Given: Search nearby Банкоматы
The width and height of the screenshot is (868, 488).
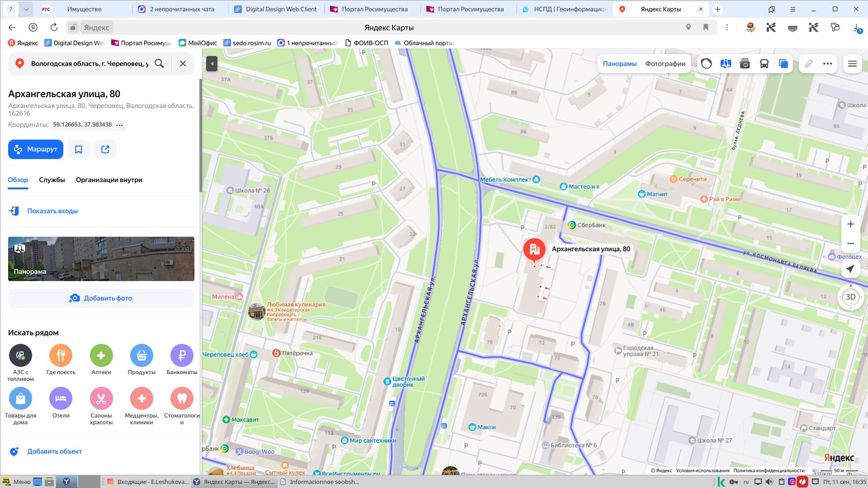Looking at the screenshot, I should 182,360.
